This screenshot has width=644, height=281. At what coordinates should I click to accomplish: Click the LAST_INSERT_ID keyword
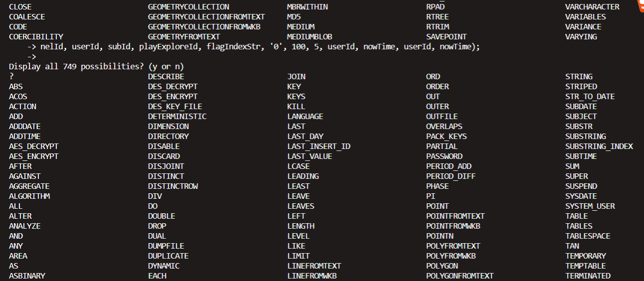pyautogui.click(x=319, y=146)
